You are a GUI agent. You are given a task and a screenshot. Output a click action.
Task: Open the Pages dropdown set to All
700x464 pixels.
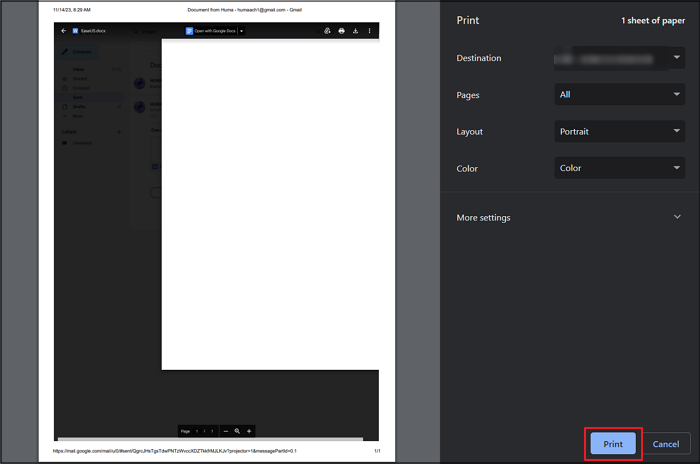coord(620,94)
